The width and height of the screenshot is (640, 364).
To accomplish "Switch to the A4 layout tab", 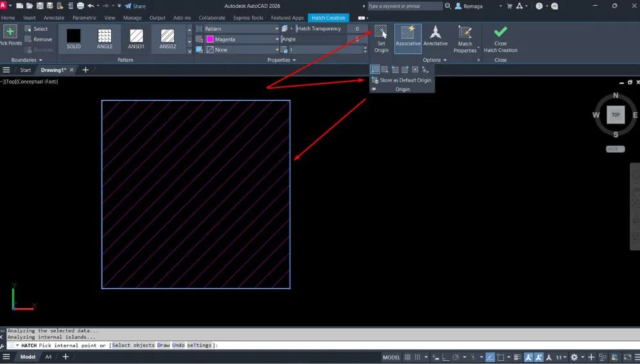I will pos(48,357).
